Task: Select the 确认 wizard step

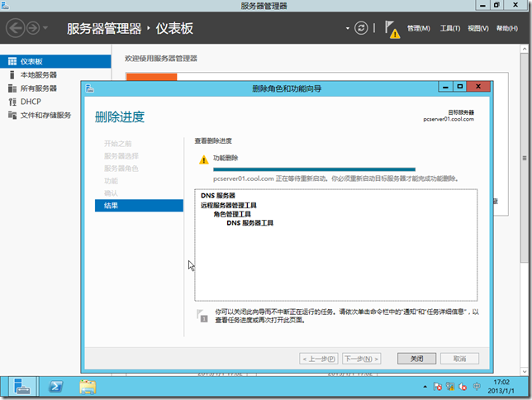Action: click(111, 193)
